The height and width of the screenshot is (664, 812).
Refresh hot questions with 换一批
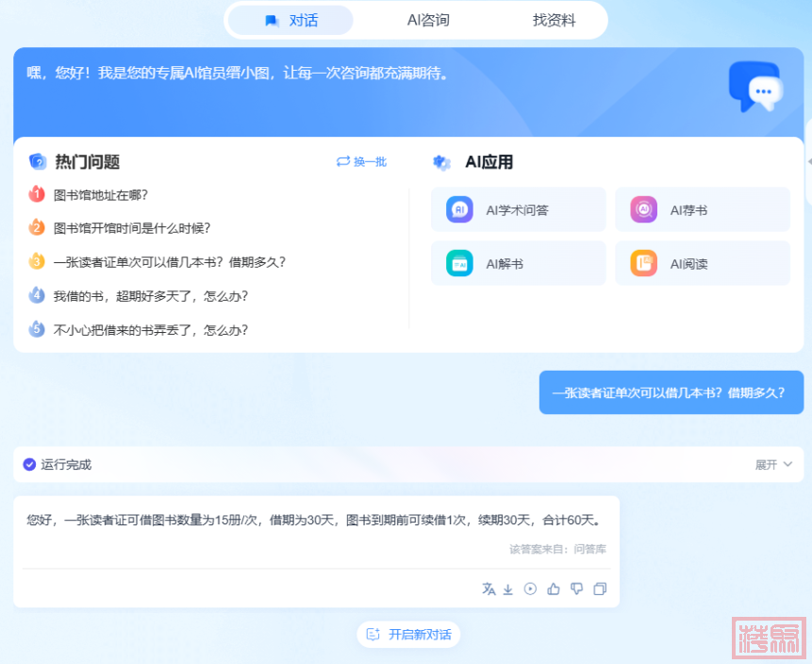point(361,162)
